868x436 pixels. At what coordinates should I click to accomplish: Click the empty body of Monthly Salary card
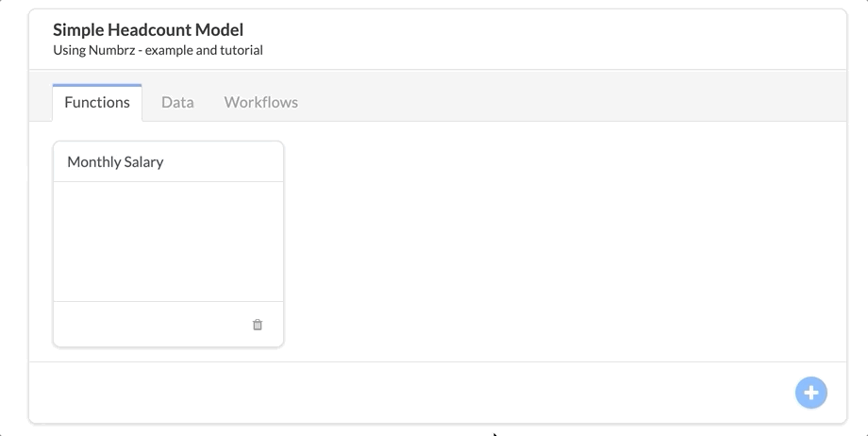pos(168,242)
